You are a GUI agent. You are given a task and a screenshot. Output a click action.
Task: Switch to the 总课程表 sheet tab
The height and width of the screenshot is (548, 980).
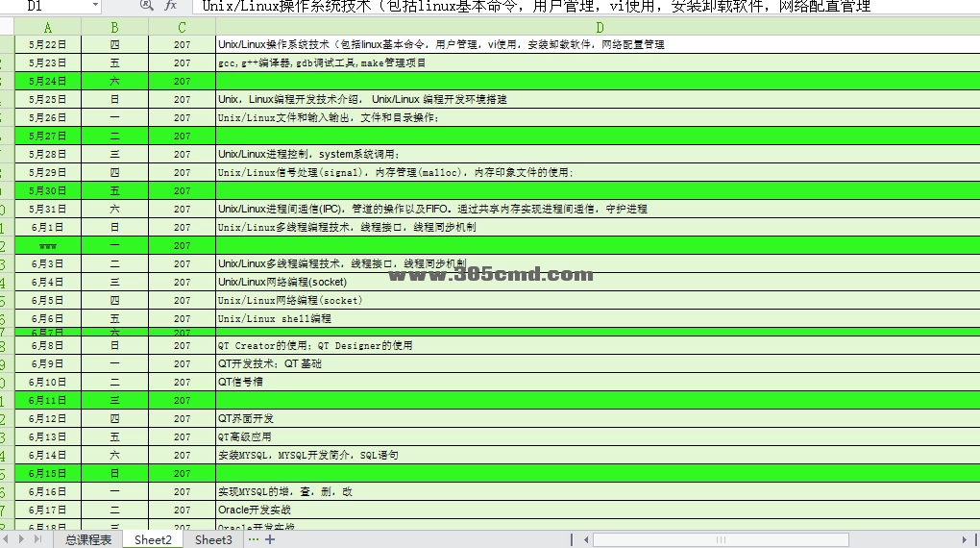[x=88, y=539]
